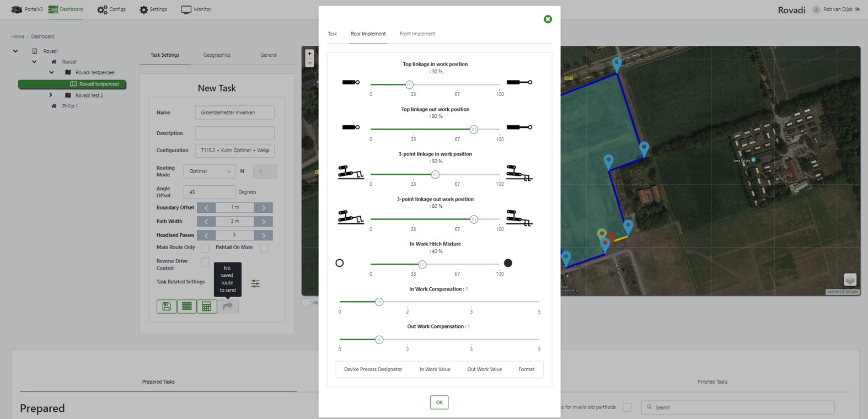This screenshot has height=419, width=868.
Task: Zoom out on the map
Action: point(309,63)
